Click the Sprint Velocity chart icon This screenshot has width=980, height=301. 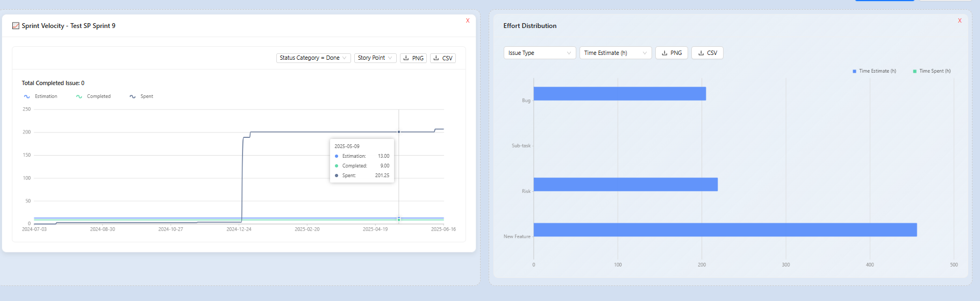tap(16, 26)
